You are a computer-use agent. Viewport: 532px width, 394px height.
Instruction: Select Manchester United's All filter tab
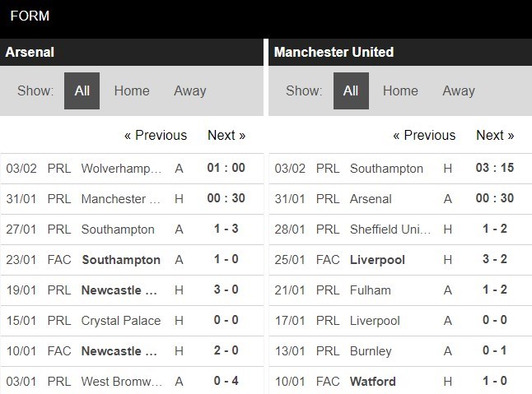click(x=351, y=90)
